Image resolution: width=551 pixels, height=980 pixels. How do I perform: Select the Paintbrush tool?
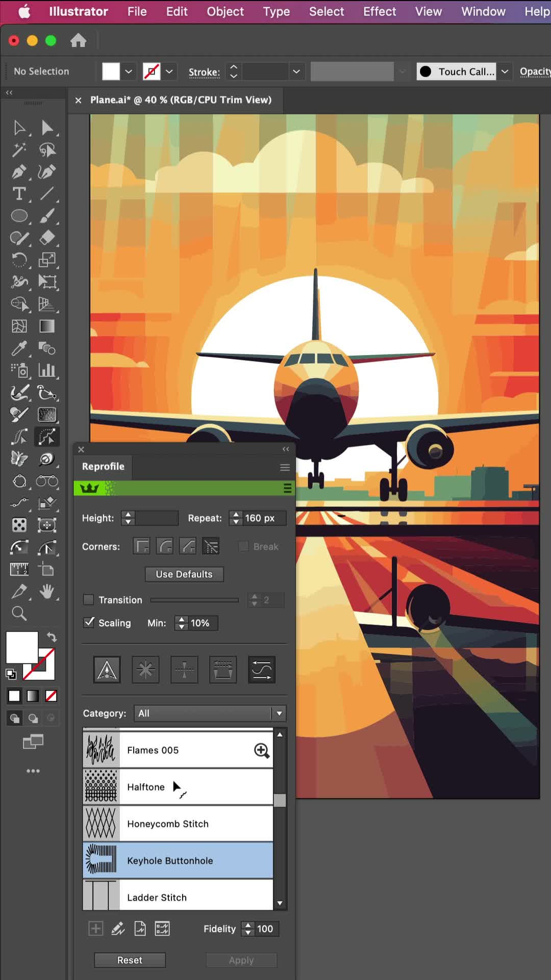[47, 216]
